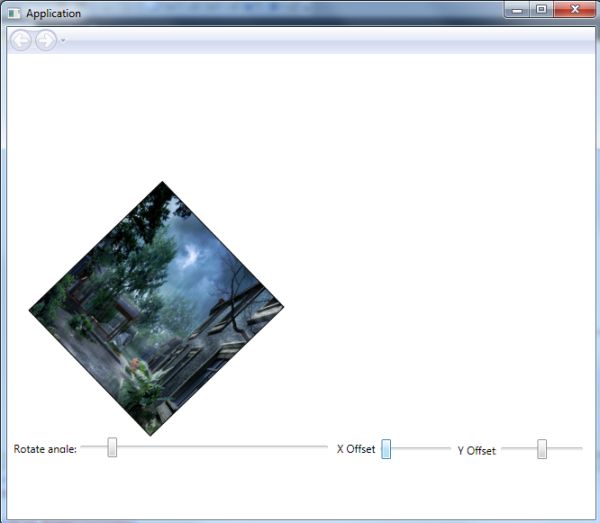Open the navigation history dropdown arrow

[x=63, y=40]
